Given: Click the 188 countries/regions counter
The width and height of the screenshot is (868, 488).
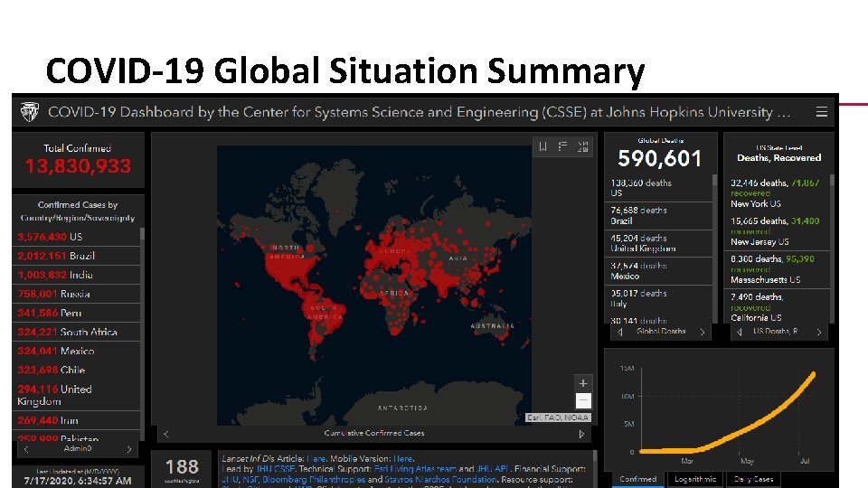Looking at the screenshot, I should [x=182, y=467].
